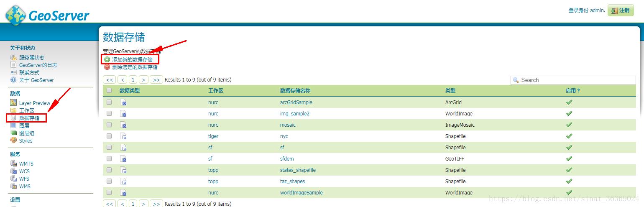
Task: Sort by 数据存储名称 column header
Action: pos(295,90)
